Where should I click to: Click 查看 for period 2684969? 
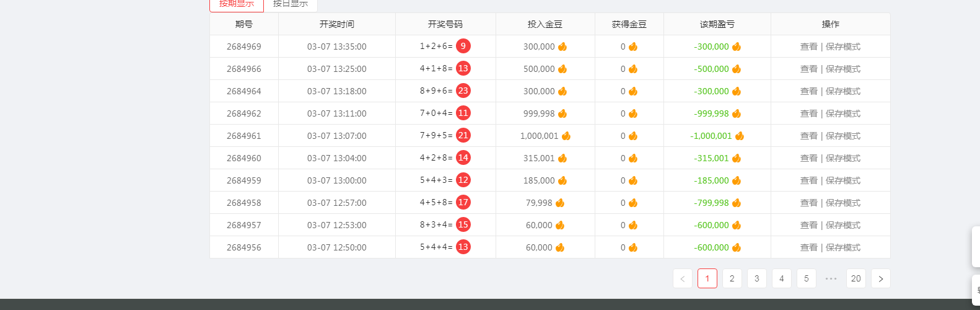pyautogui.click(x=808, y=46)
